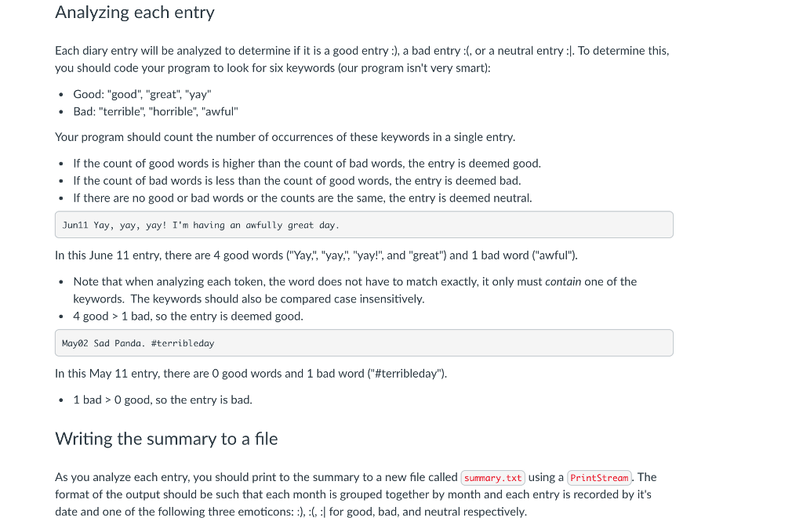Click the italic word 'contain'
Image resolution: width=803 pixels, height=532 pixels.
(563, 282)
